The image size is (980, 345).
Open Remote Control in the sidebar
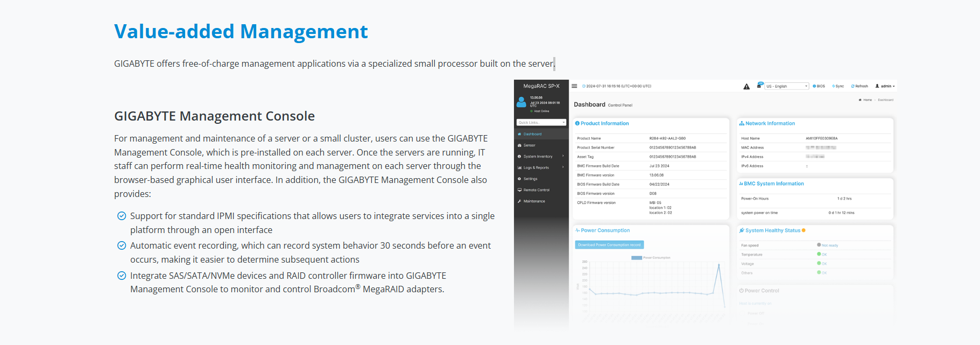pyautogui.click(x=536, y=190)
